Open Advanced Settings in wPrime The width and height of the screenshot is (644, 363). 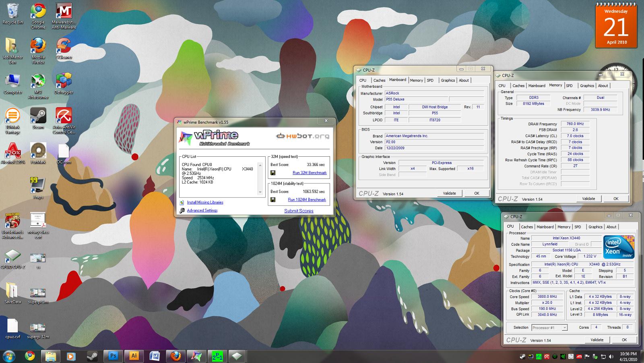click(x=202, y=211)
